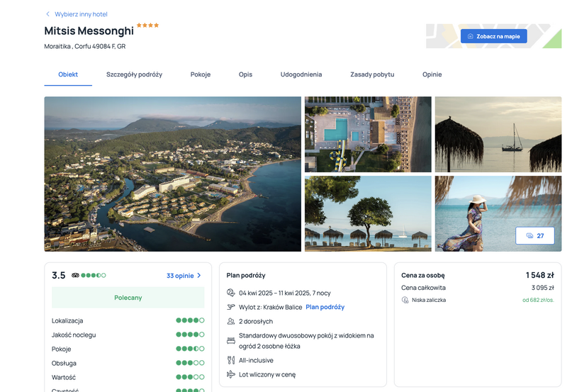Click the airplane departure icon by Kraków Balice
Image resolution: width=567 pixels, height=392 pixels.
pos(231,307)
